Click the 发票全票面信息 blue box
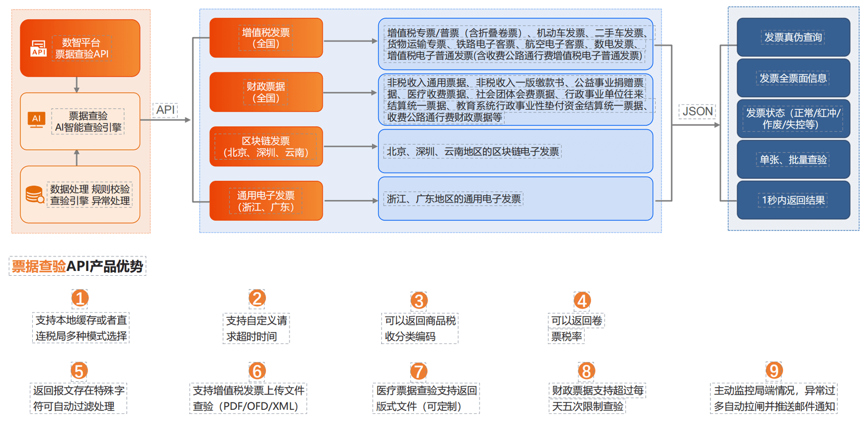Viewport: 868px width, 421px height. (x=793, y=78)
